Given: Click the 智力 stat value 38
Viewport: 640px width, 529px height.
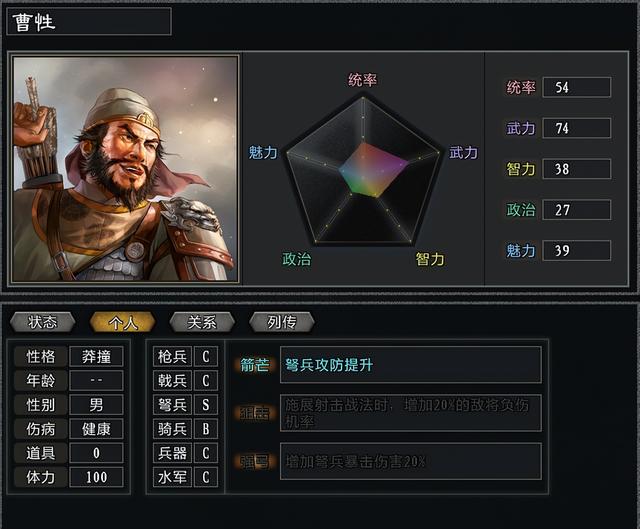Looking at the screenshot, I should [576, 169].
